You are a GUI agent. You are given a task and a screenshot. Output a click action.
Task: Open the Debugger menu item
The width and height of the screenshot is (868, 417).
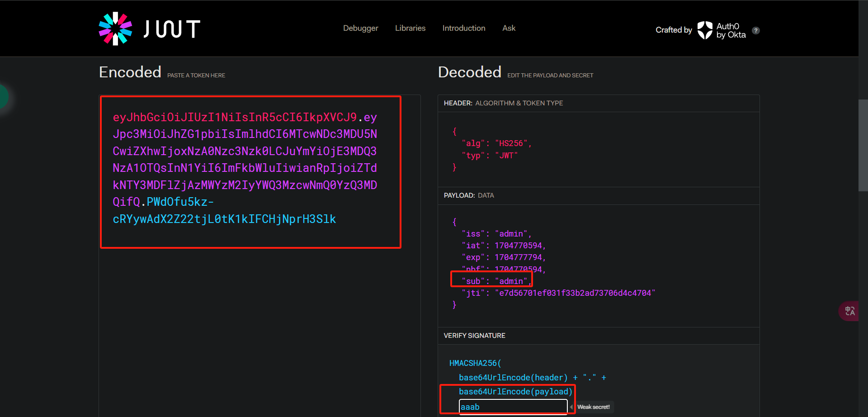click(360, 28)
